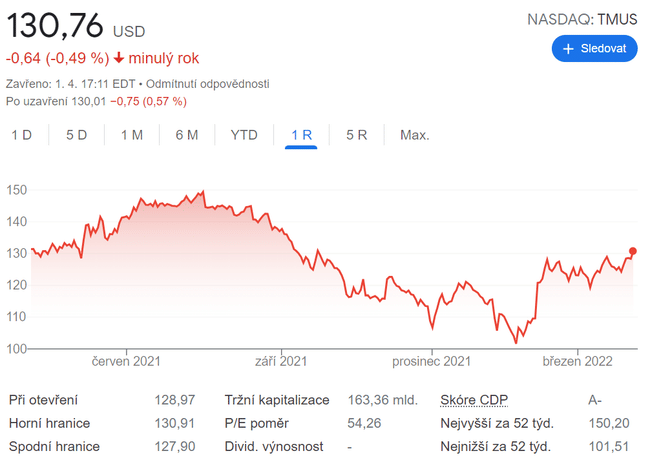Select the YTD tab
This screenshot has height=462, width=650.
[x=244, y=135]
